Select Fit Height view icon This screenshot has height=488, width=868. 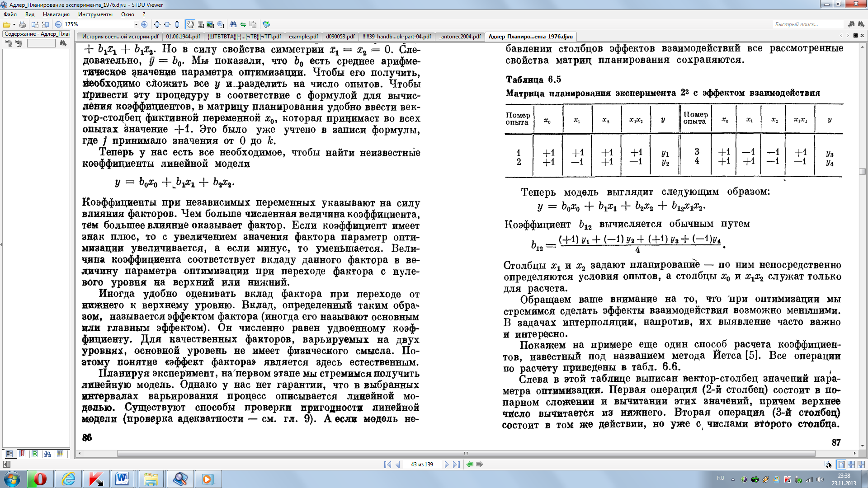pos(177,24)
